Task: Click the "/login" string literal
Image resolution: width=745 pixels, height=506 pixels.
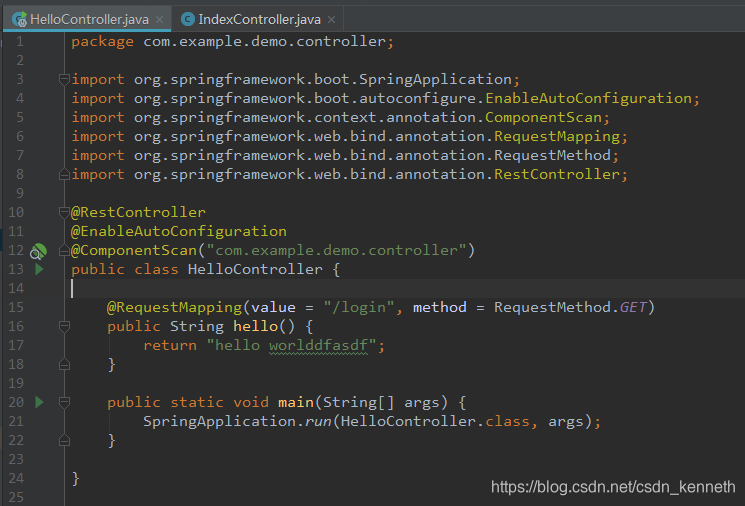Action: 359,307
